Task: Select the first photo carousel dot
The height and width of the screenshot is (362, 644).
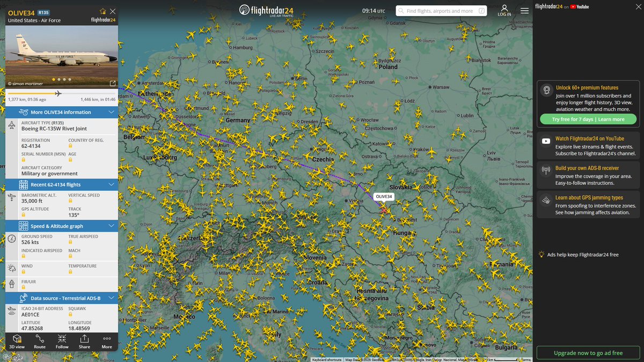Action: point(54,79)
